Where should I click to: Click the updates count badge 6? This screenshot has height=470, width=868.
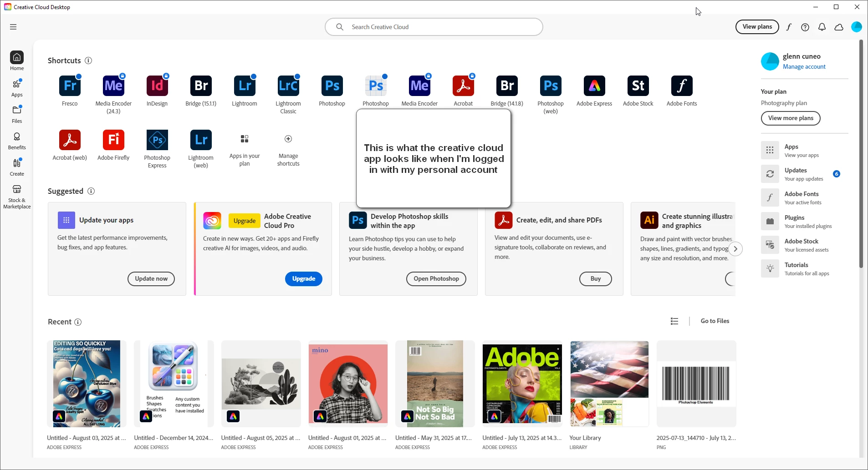click(837, 174)
